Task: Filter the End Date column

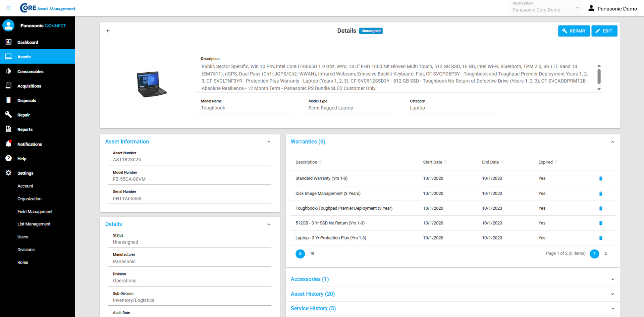Action: click(503, 162)
